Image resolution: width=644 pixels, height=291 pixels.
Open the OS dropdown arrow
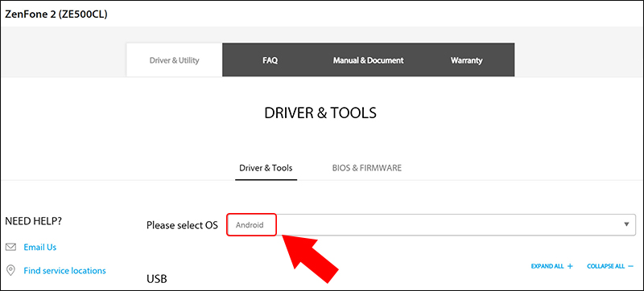tap(626, 224)
